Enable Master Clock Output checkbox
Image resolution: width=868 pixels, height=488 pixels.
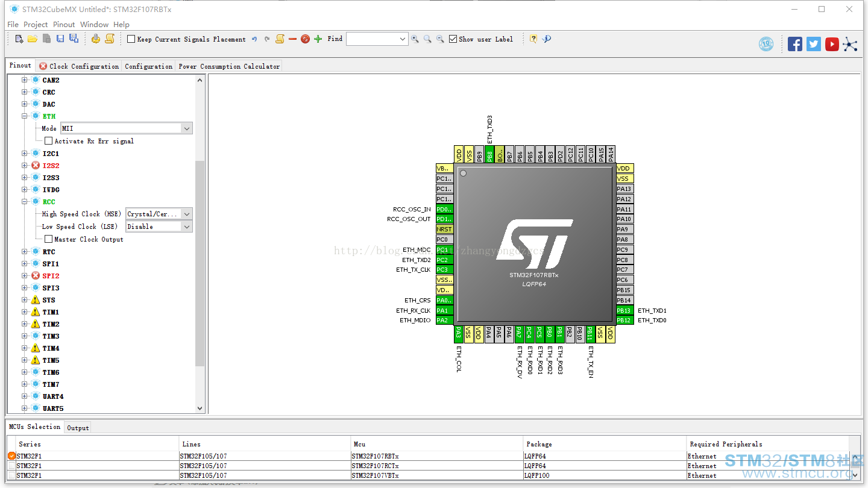(49, 239)
